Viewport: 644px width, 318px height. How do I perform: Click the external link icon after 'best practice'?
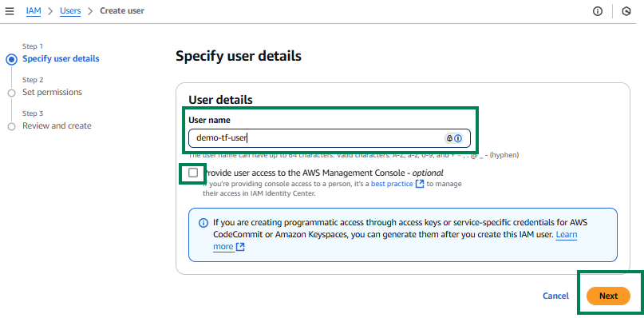click(x=419, y=184)
